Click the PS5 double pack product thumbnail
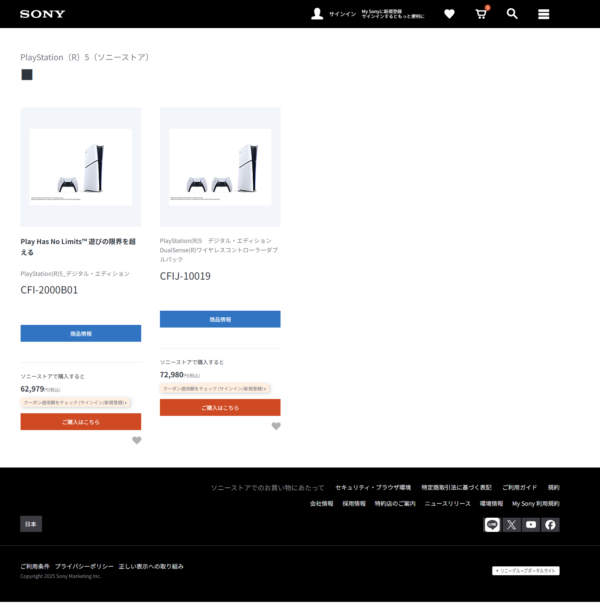Image resolution: width=600 pixels, height=612 pixels. (x=220, y=167)
